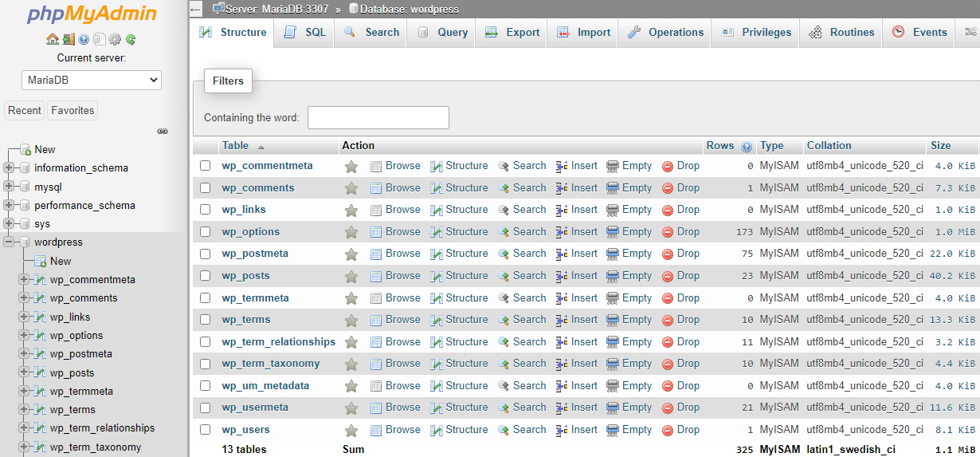Switch to the SQL tab
This screenshot has width=980, height=457.
click(x=305, y=33)
